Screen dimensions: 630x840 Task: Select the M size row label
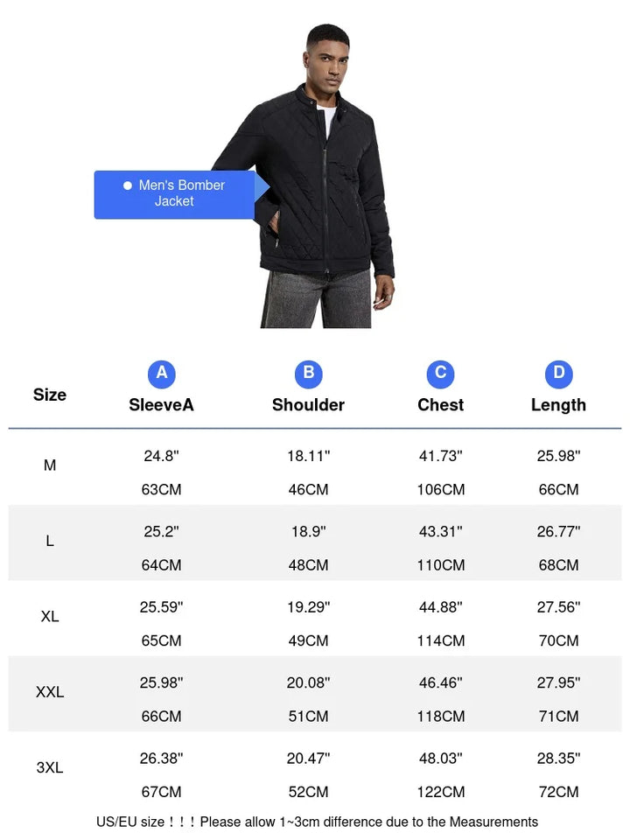[50, 465]
